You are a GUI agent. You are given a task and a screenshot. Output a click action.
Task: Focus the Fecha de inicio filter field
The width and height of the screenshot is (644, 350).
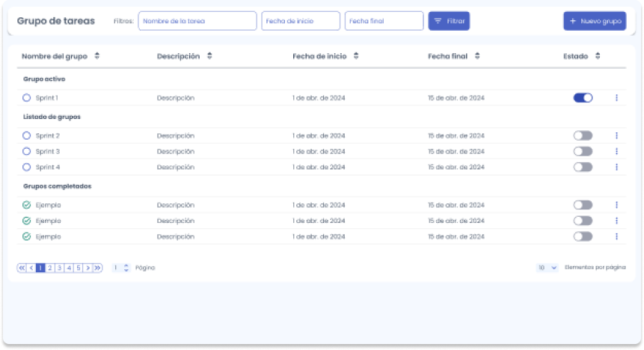[x=301, y=21]
